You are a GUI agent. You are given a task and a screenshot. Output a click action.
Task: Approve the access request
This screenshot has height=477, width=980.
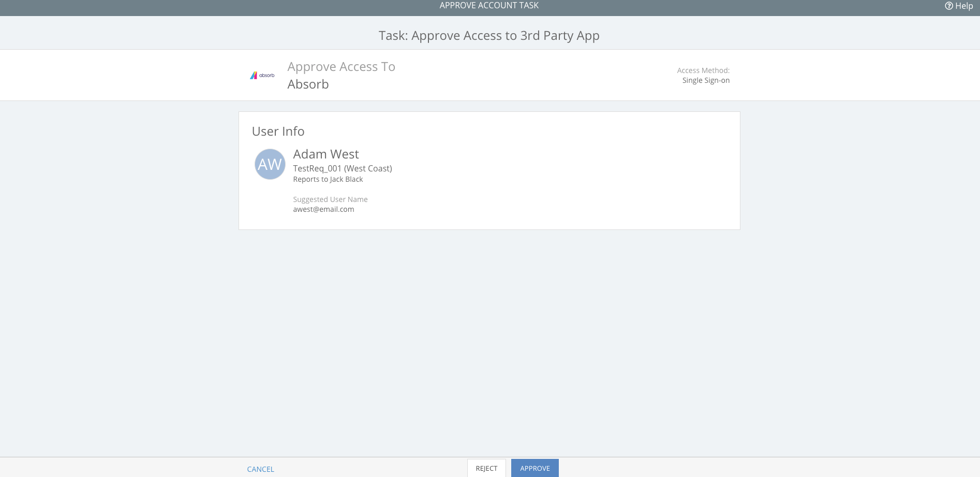[x=535, y=468]
